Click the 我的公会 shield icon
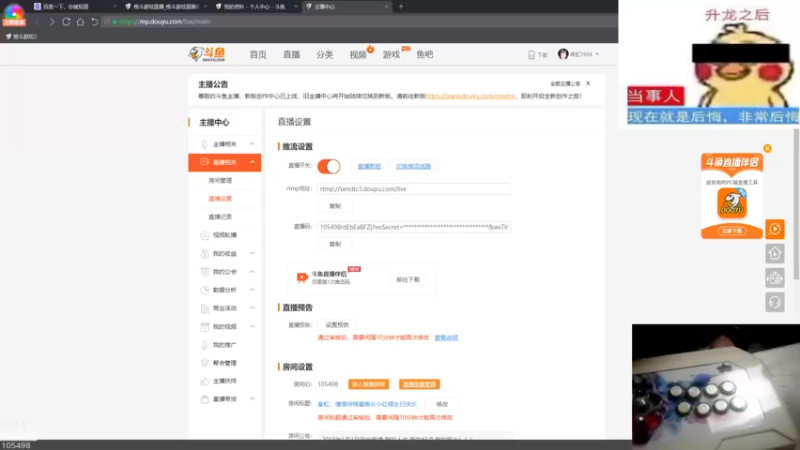Viewport: 800px width, 450px height. [x=205, y=272]
